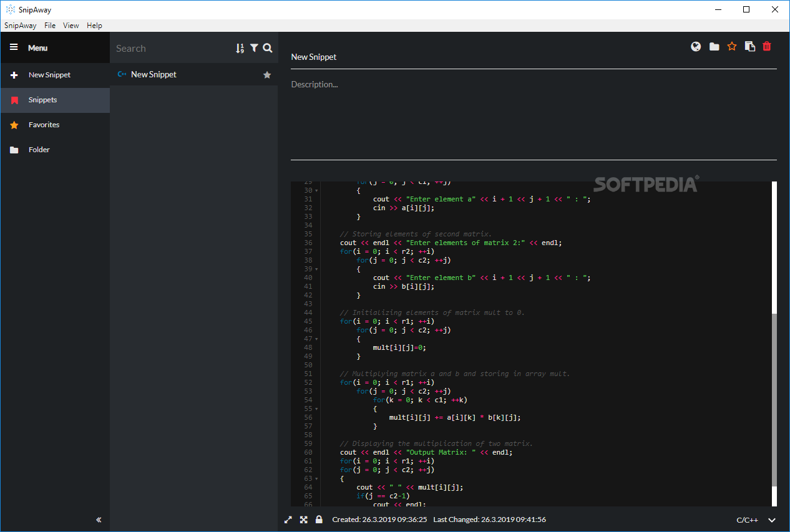Click the expand editor arrows icon
This screenshot has height=532, width=790.
(x=288, y=520)
